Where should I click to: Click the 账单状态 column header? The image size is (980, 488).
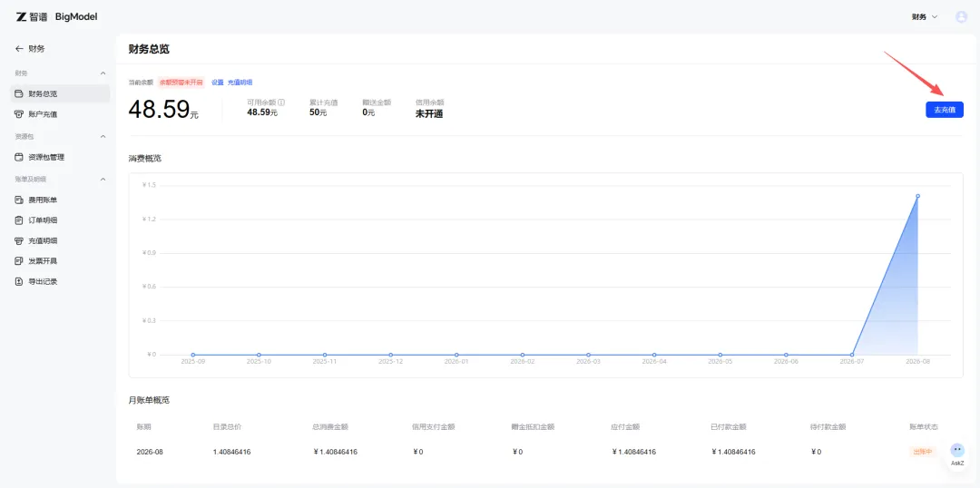(924, 426)
